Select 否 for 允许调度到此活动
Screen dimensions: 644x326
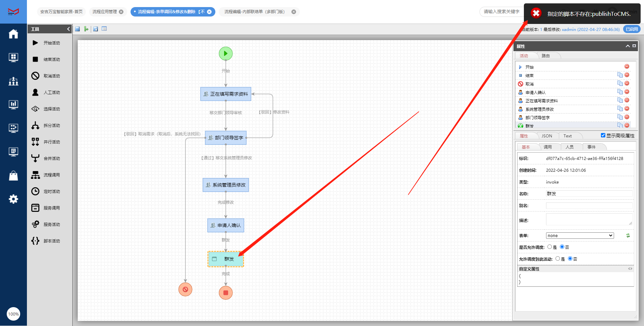point(570,259)
